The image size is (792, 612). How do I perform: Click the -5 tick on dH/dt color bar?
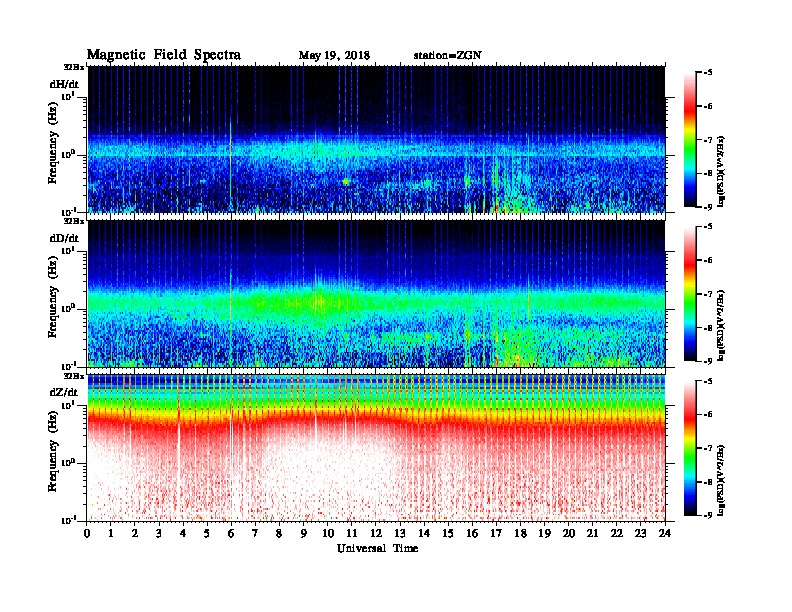click(708, 73)
